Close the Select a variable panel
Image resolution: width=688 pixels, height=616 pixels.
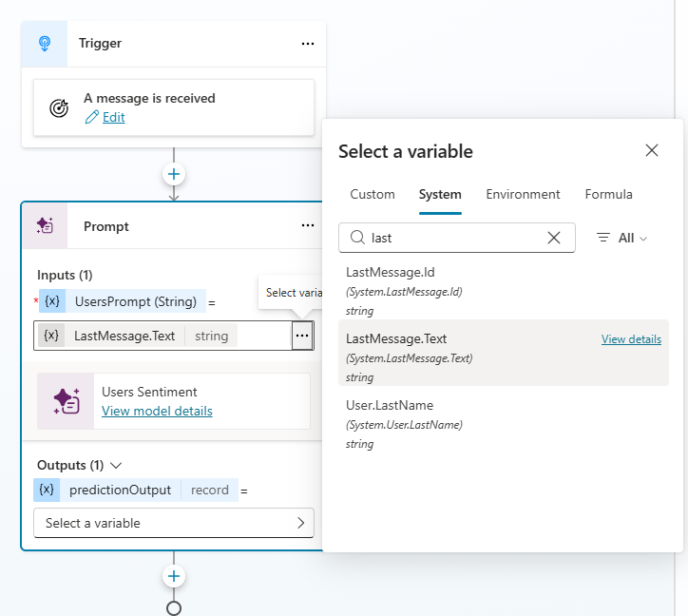[652, 150]
